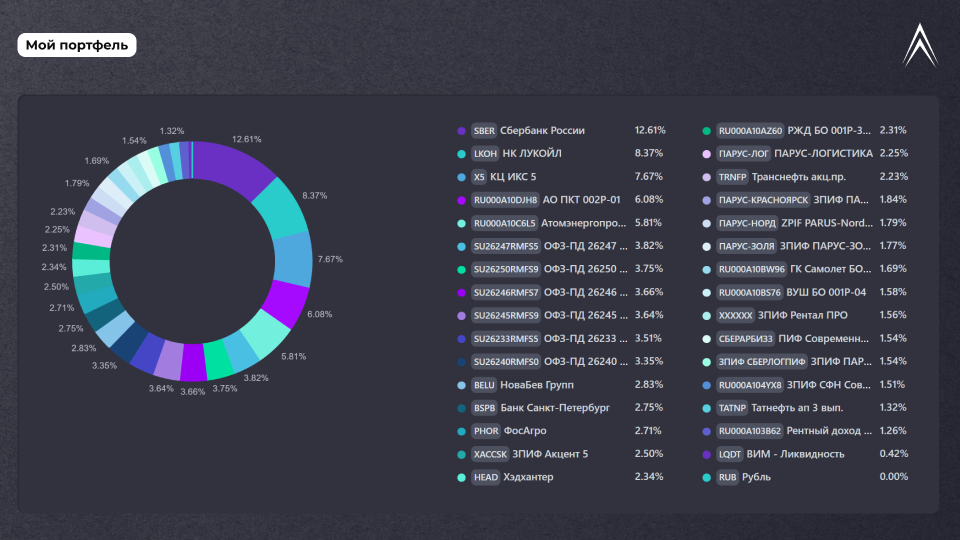Click the ЗПИФ Акцент 5 legend name
Viewport: 960px width, 540px height.
click(550, 454)
